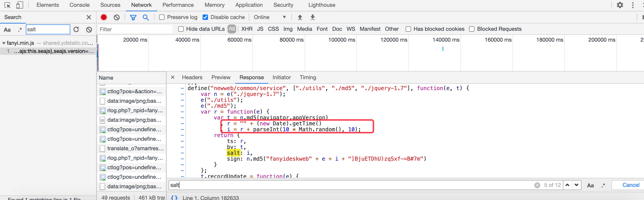This screenshot has height=200, width=644.
Task: Show the Headers tab for the request
Action: coord(192,77)
